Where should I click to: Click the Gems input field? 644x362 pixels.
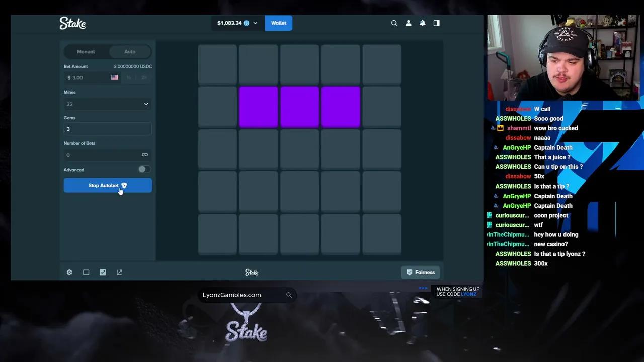(108, 129)
